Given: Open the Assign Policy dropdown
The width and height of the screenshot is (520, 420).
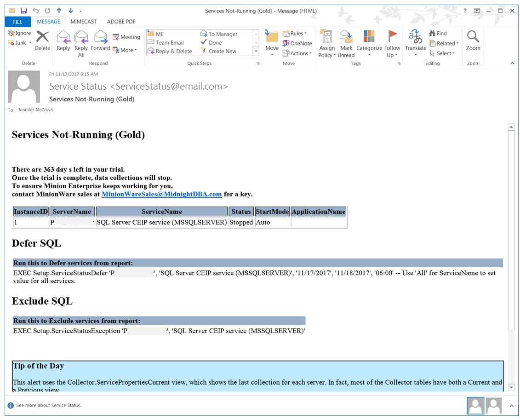Looking at the screenshot, I should pyautogui.click(x=327, y=44).
